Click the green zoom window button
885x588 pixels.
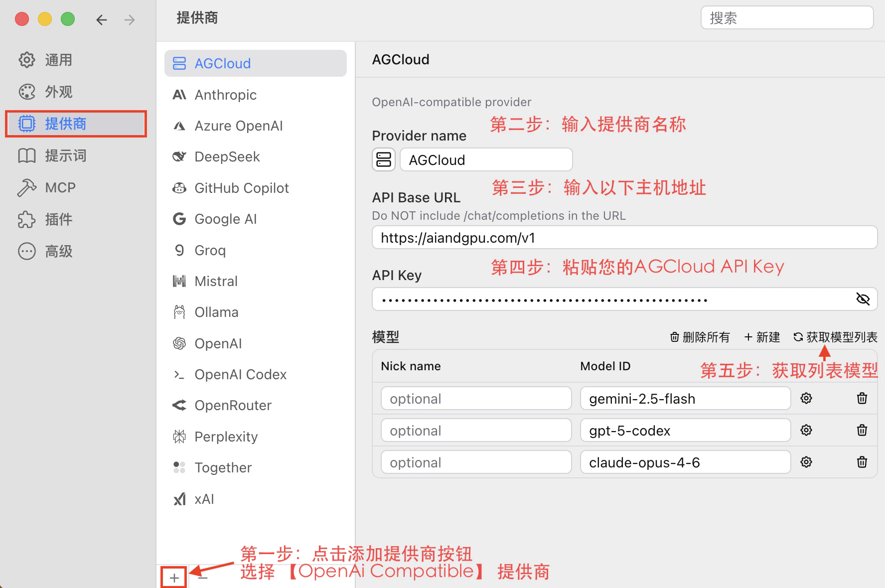68,19
